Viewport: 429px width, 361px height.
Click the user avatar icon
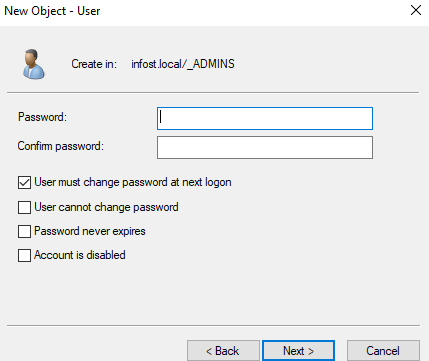pyautogui.click(x=34, y=64)
